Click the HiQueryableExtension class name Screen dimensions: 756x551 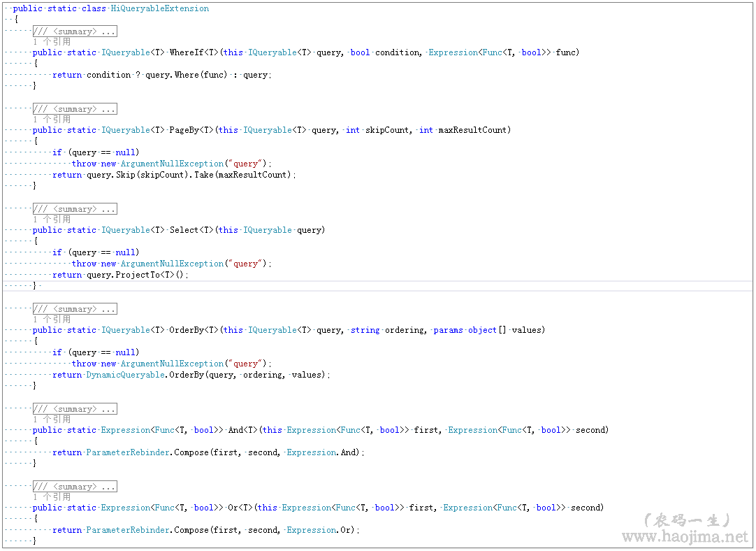(159, 8)
